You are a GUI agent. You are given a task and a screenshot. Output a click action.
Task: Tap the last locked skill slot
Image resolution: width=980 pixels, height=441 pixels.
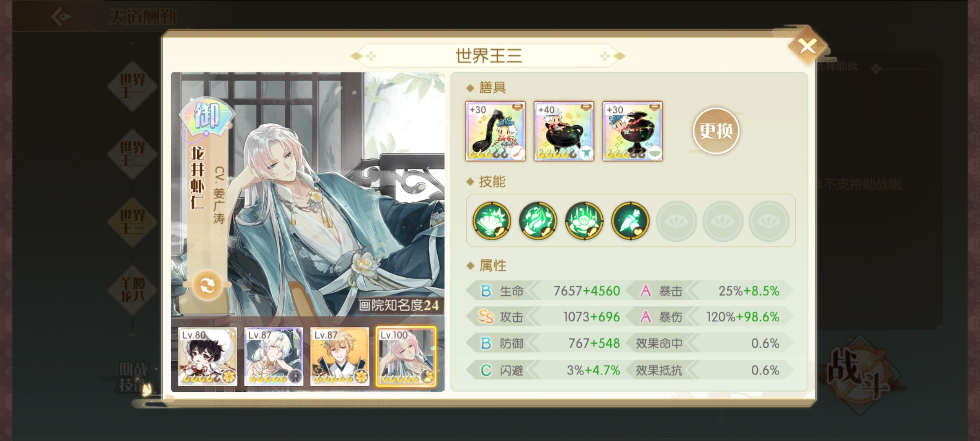[x=769, y=221]
